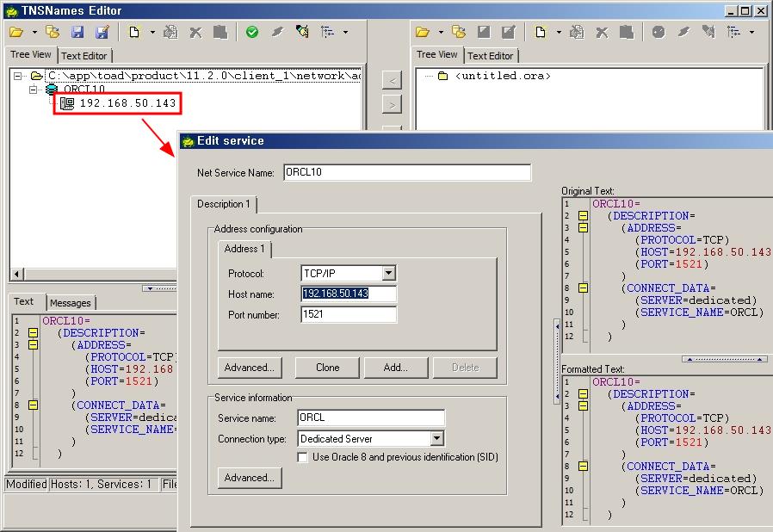Click the host icon beside 192.168.50.143
Screen dimensions: 773x532
click(67, 103)
